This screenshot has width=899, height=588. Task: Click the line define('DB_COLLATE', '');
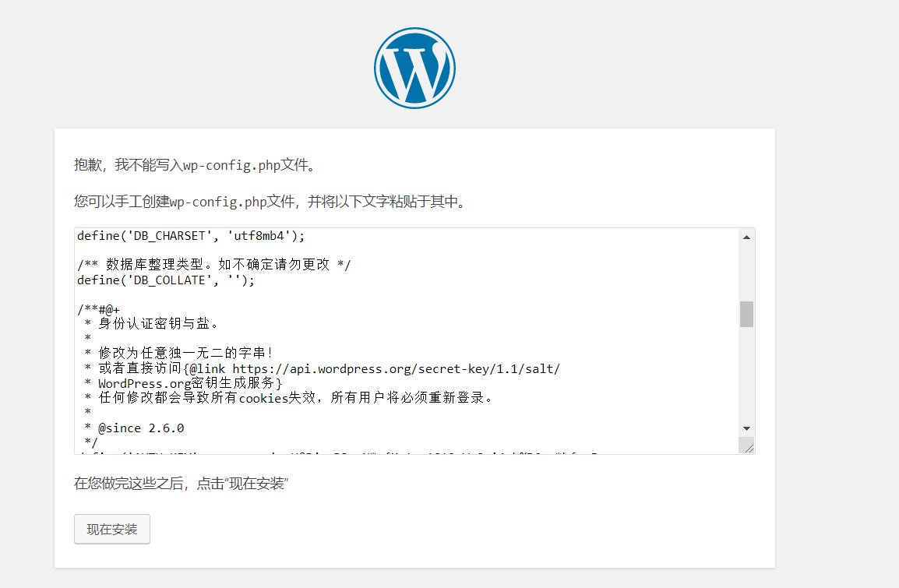pos(166,280)
